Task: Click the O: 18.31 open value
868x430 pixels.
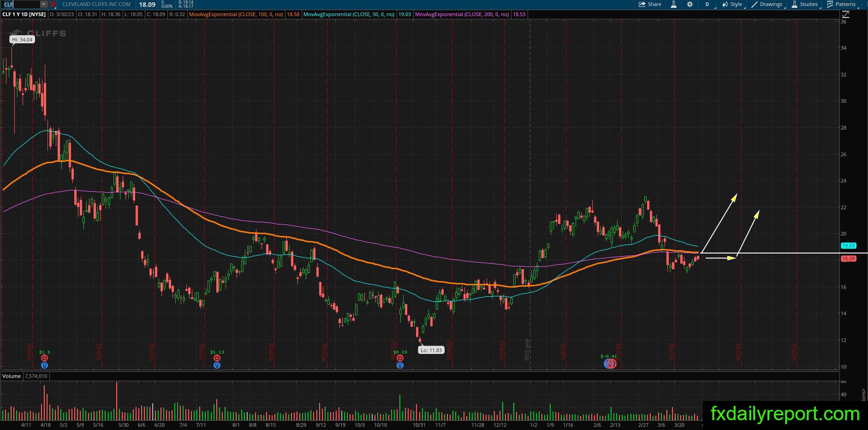Action: pyautogui.click(x=88, y=14)
